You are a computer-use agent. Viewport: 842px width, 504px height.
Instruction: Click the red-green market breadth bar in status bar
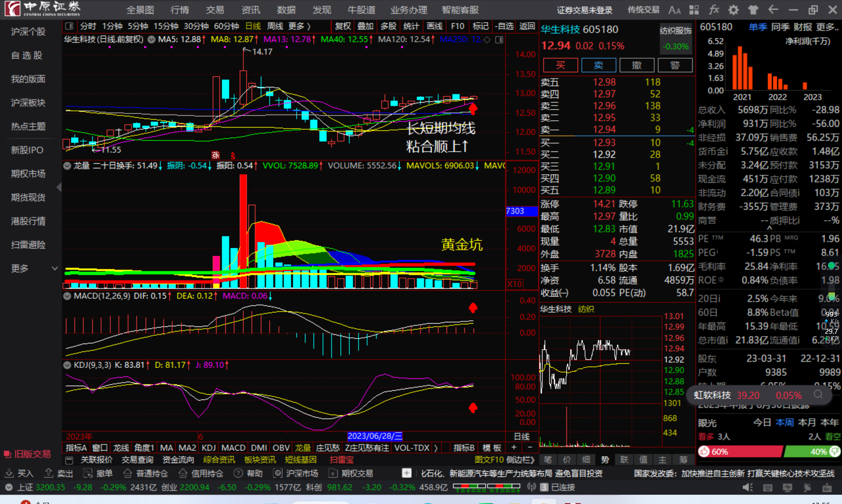click(486, 487)
